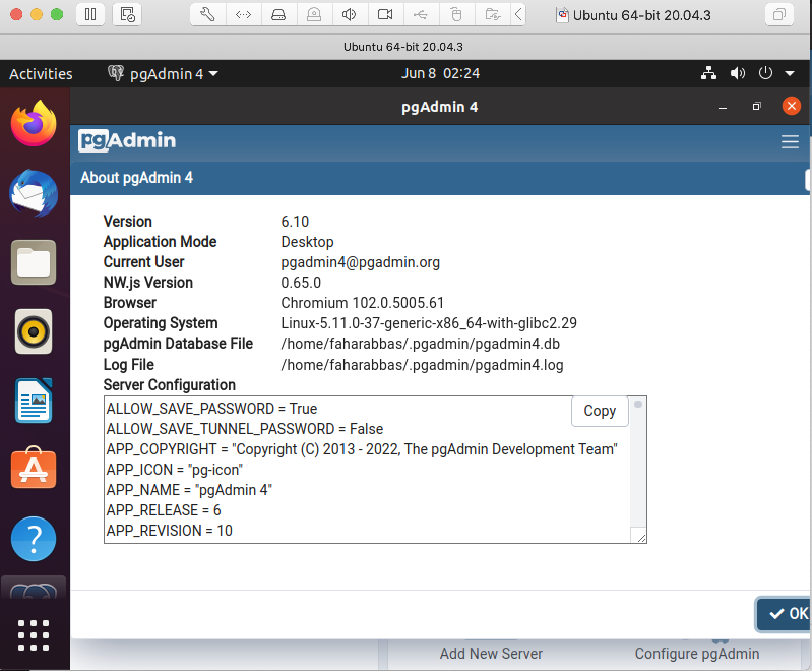This screenshot has width=812, height=671.
Task: Minimize the pgAdmin 4 window
Action: point(722,107)
